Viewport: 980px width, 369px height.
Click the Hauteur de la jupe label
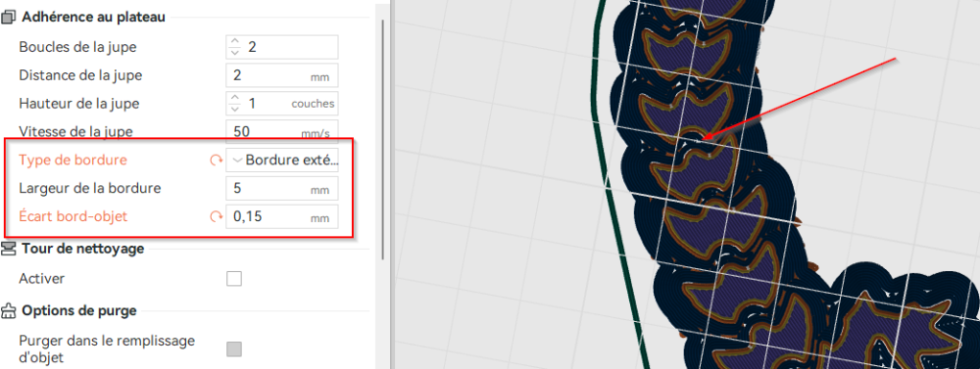click(79, 104)
